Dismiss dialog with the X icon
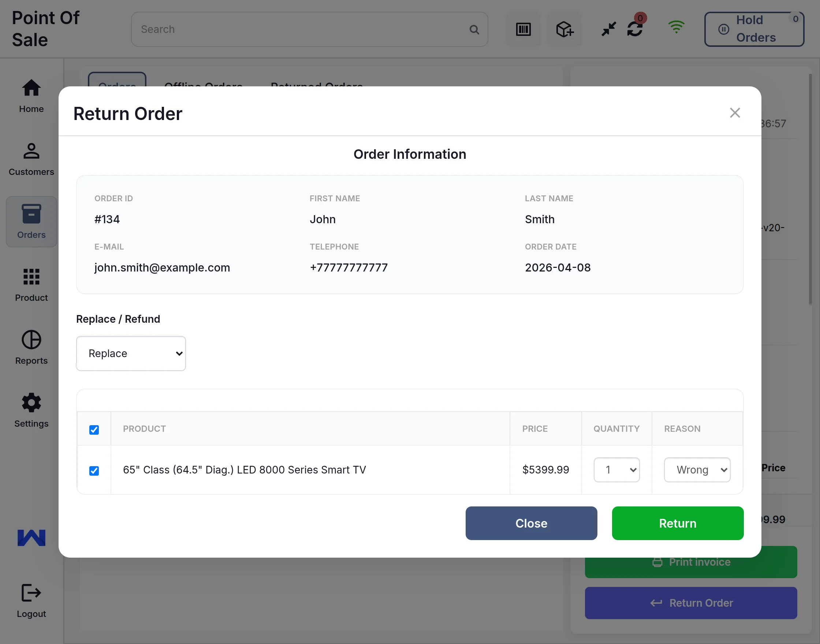The height and width of the screenshot is (644, 820). (x=734, y=113)
